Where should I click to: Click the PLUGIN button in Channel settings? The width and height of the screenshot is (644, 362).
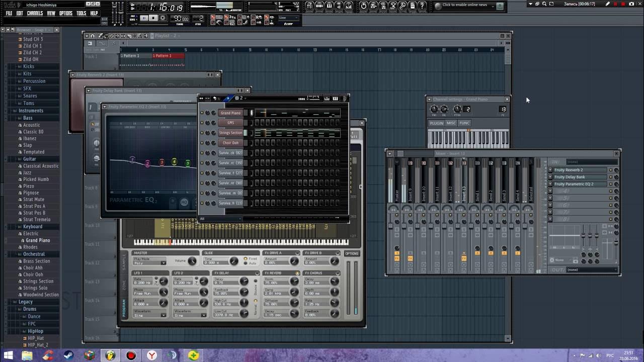(436, 123)
